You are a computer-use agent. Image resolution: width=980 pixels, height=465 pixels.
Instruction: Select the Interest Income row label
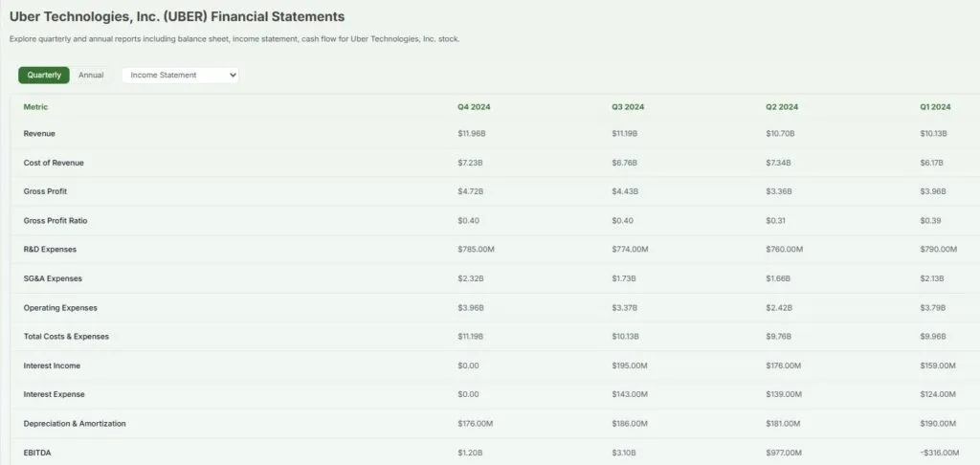pos(52,365)
